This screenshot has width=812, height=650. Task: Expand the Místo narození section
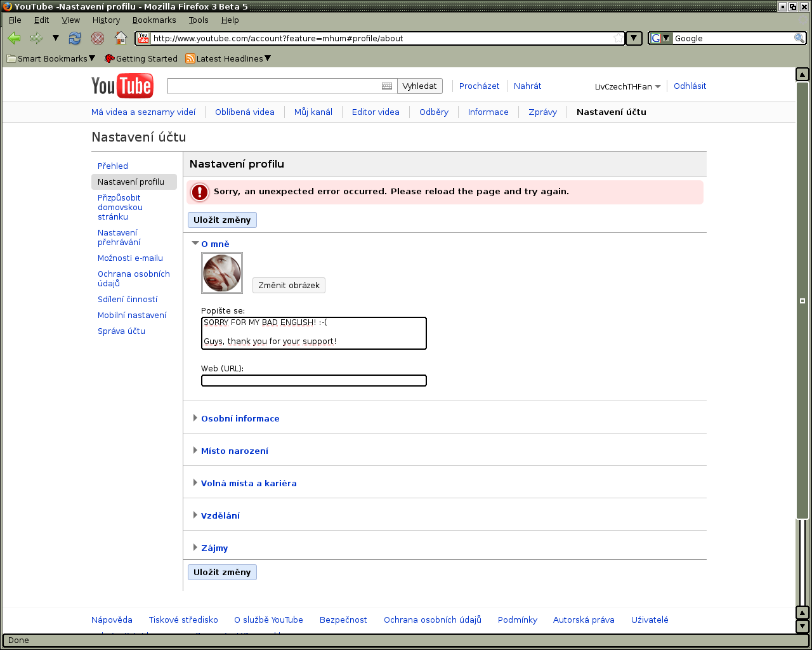(230, 451)
